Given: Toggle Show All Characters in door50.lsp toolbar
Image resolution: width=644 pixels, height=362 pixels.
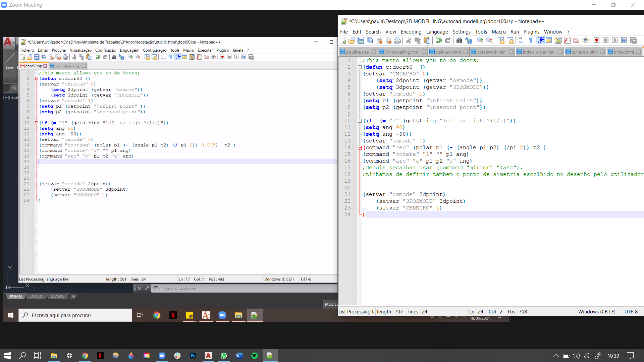Looking at the screenshot, I should tap(170, 57).
